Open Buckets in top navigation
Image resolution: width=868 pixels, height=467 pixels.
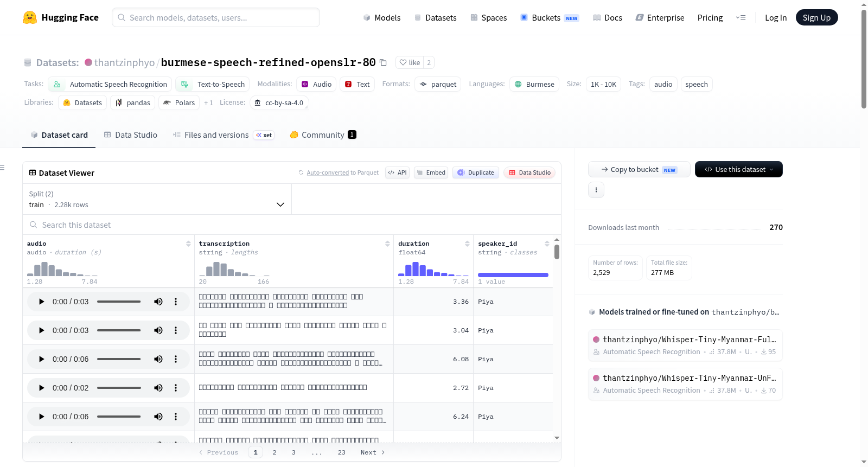[550, 18]
